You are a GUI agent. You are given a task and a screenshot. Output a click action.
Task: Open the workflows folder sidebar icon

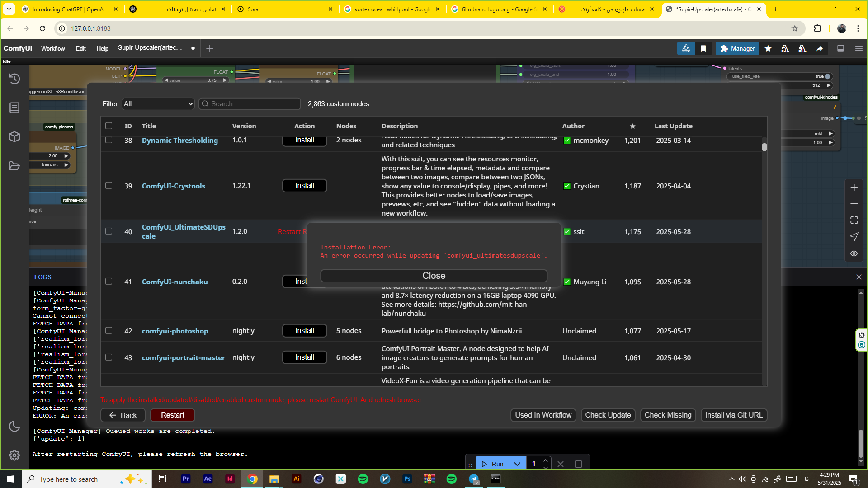pyautogui.click(x=14, y=165)
